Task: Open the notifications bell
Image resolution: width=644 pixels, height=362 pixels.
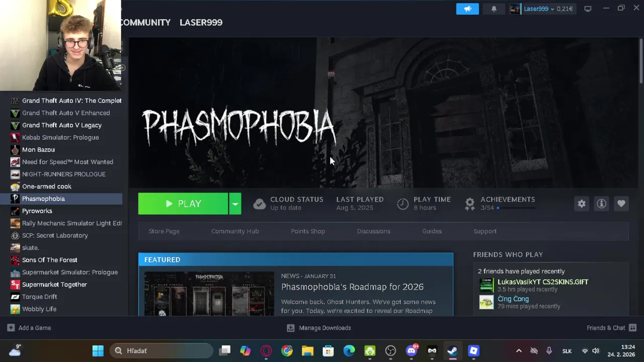Action: [x=494, y=9]
